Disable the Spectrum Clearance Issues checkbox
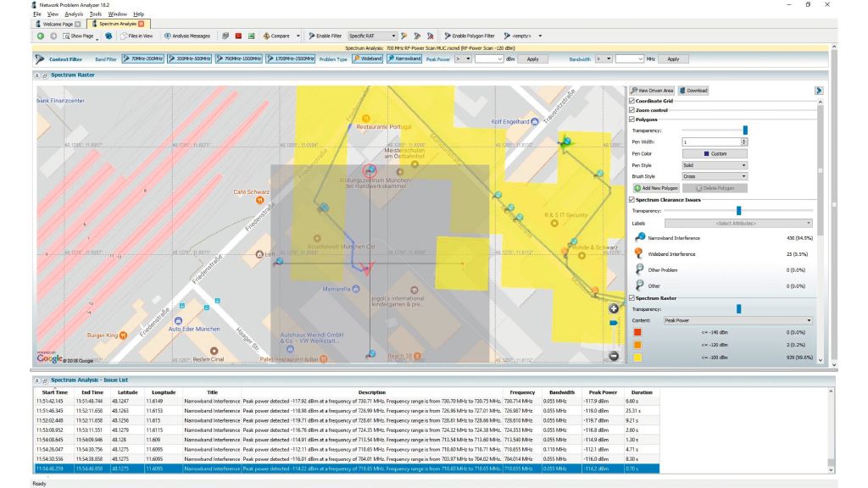This screenshot has height=488, width=868. pos(632,199)
